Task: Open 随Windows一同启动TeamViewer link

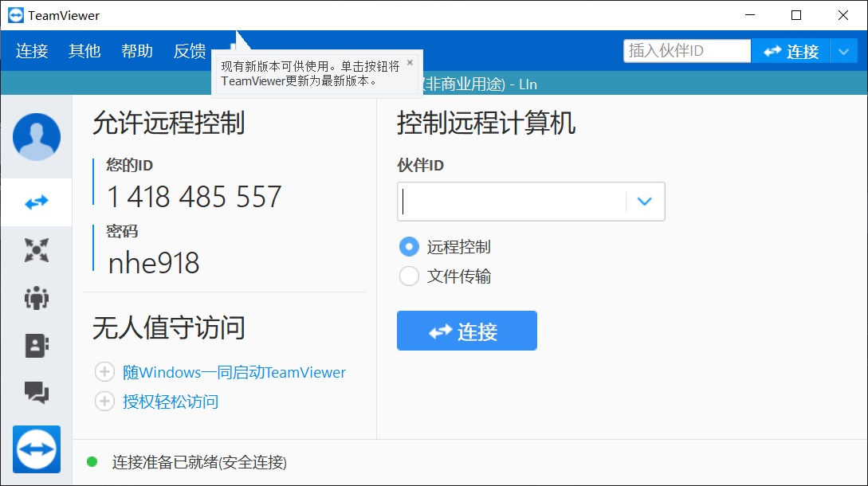Action: pos(234,372)
